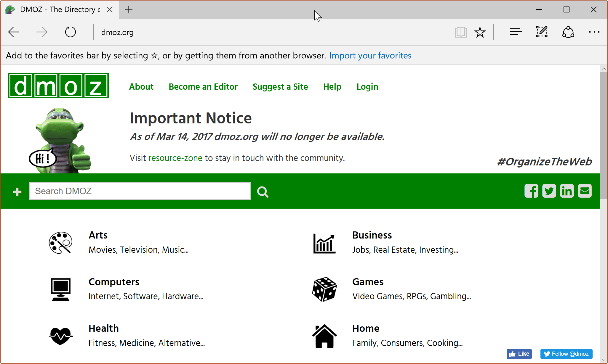
Task: Click the browser Back arrow
Action: [x=14, y=32]
